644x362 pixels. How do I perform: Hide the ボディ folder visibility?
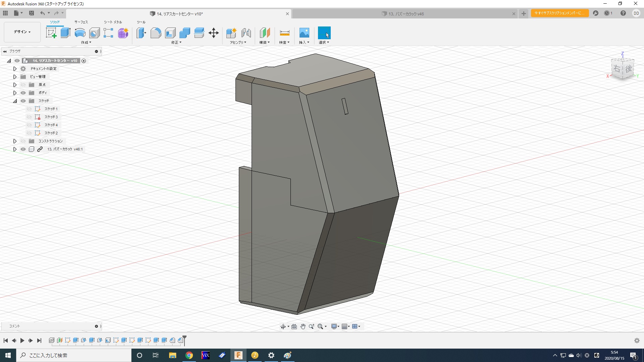pos(23,93)
